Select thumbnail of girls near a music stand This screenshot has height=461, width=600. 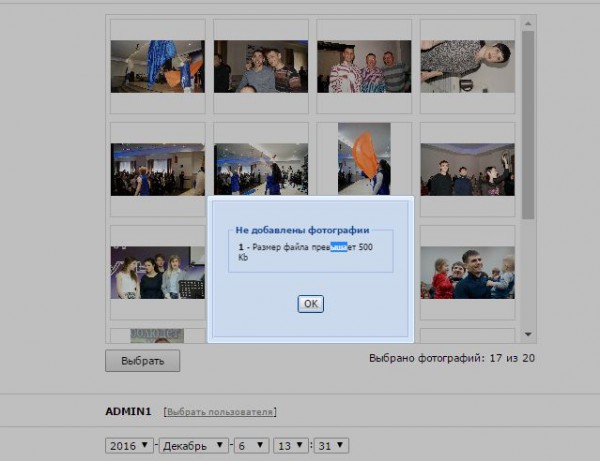click(x=158, y=272)
